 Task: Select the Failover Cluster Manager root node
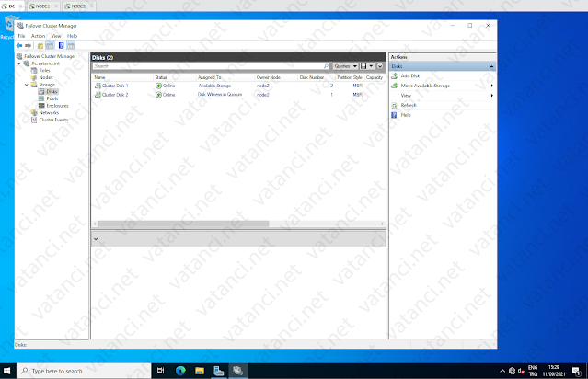(50, 56)
